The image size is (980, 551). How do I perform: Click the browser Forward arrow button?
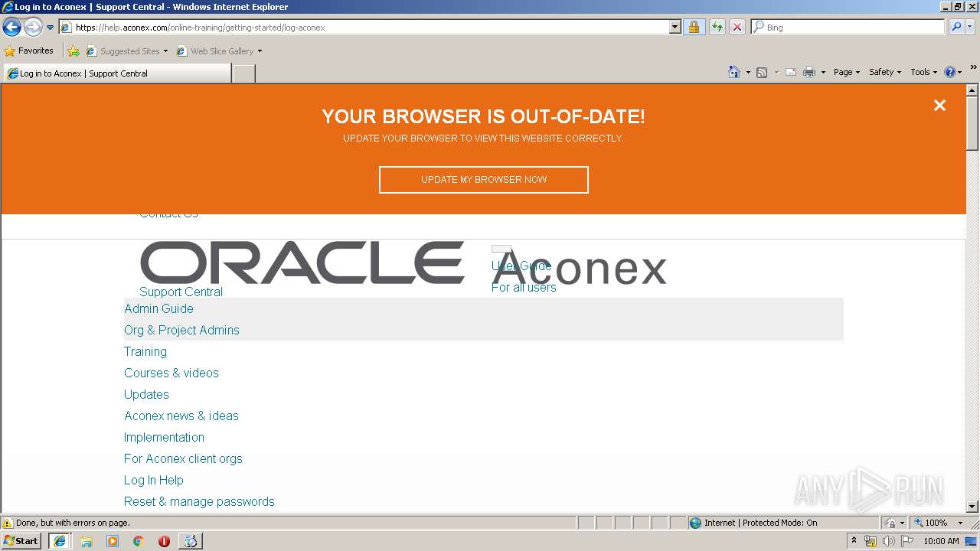click(x=33, y=28)
